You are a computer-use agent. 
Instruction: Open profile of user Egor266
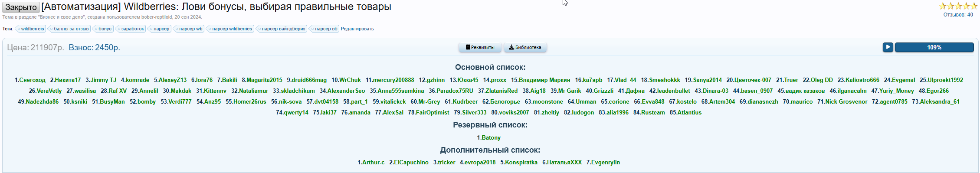click(x=937, y=91)
